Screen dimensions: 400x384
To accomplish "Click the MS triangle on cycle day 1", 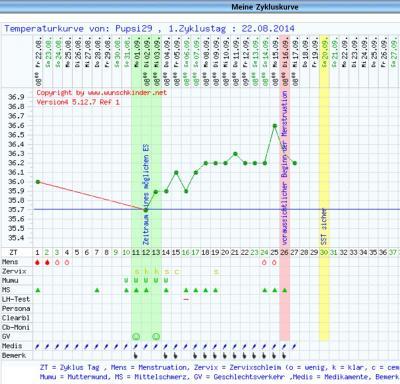I will click(x=38, y=290).
